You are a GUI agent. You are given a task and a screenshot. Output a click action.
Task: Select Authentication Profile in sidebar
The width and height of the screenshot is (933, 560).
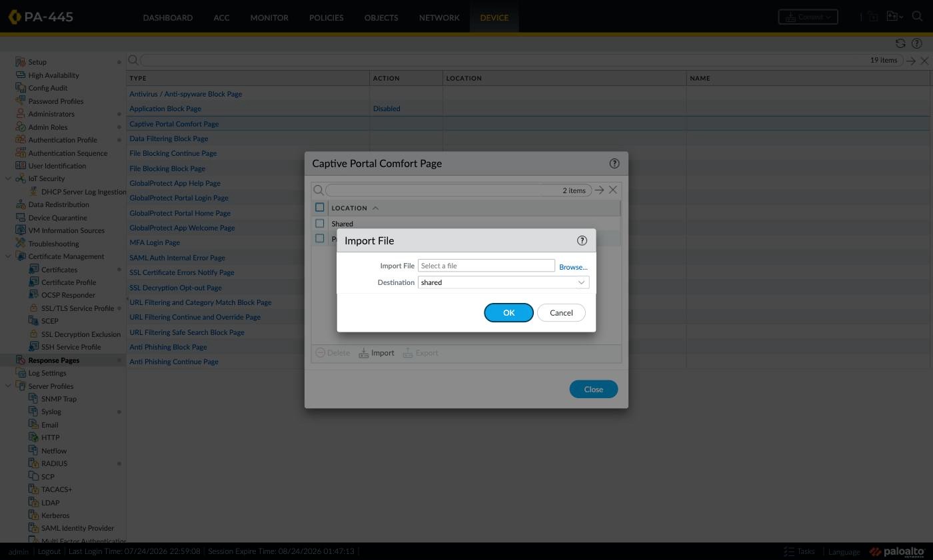coord(63,140)
